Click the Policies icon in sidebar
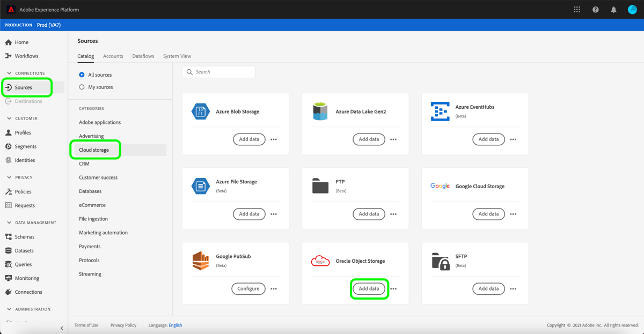The image size is (644, 334). 9,191
